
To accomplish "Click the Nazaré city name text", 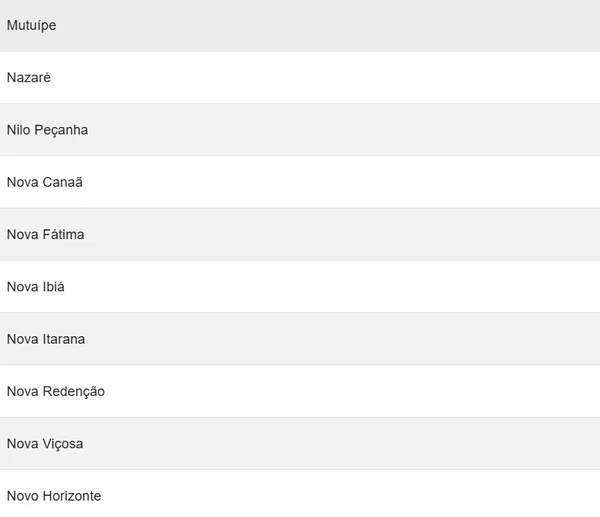I will coord(27,78).
